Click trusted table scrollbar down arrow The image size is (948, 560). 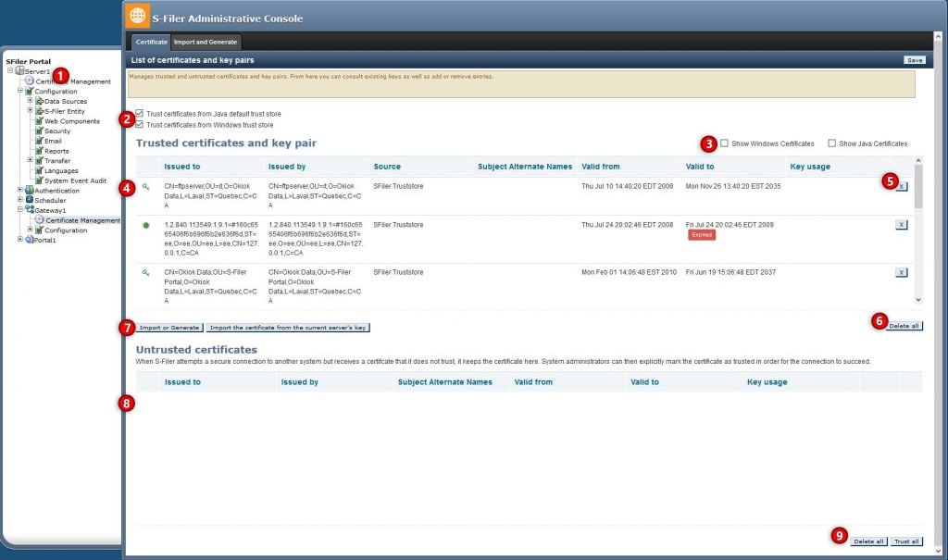tap(918, 300)
